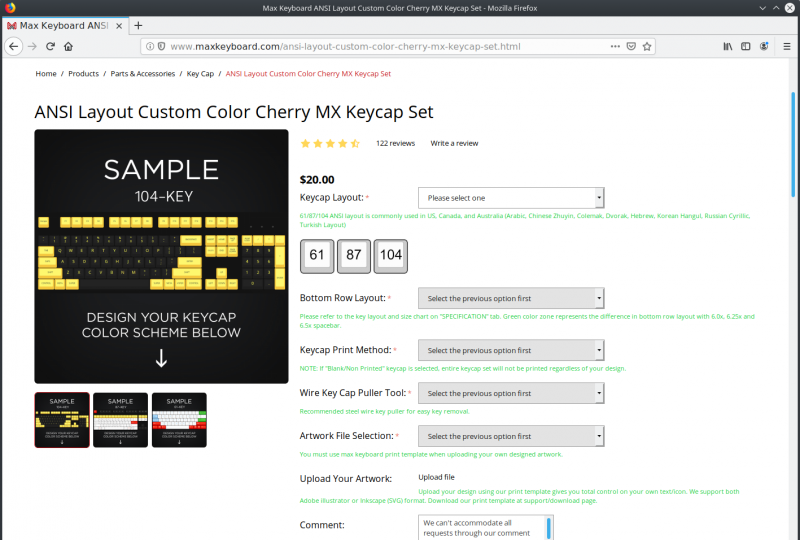Open the Keycap Layout dropdown
This screenshot has width=800, height=540.
coord(511,198)
